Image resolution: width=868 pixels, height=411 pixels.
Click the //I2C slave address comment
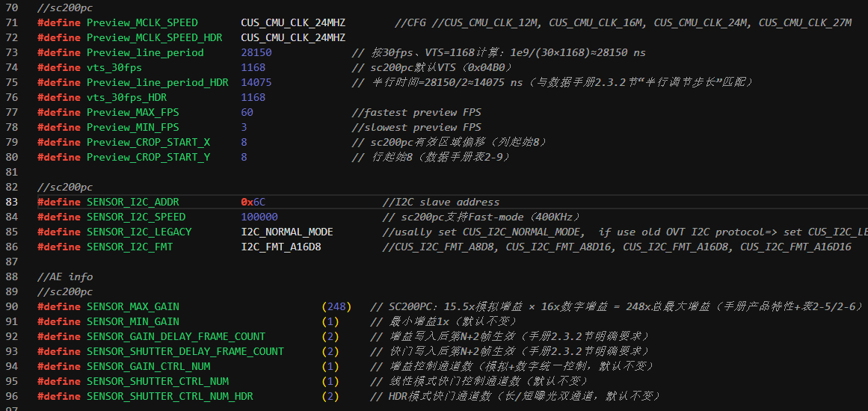(441, 202)
